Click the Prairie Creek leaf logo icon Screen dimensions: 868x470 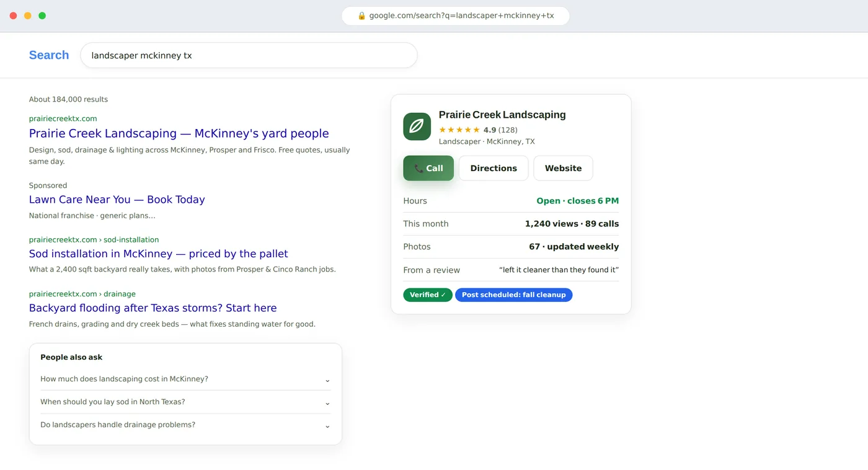click(x=417, y=126)
